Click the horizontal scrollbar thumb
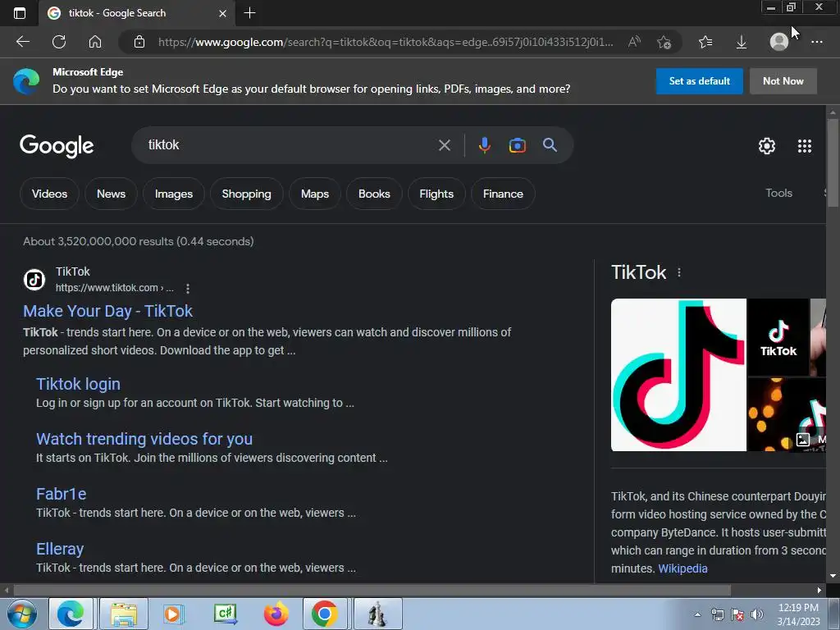The width and height of the screenshot is (840, 630). (372, 591)
